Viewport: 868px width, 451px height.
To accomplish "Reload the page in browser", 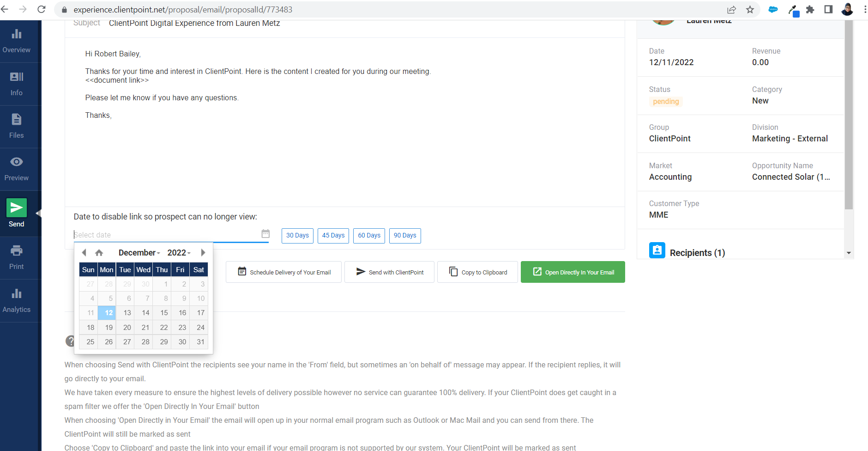I will [x=42, y=9].
